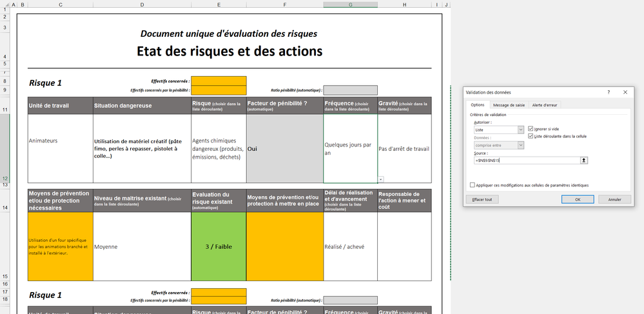The image size is (644, 314).
Task: Click the select-all corner of the worksheet
Action: point(4,5)
